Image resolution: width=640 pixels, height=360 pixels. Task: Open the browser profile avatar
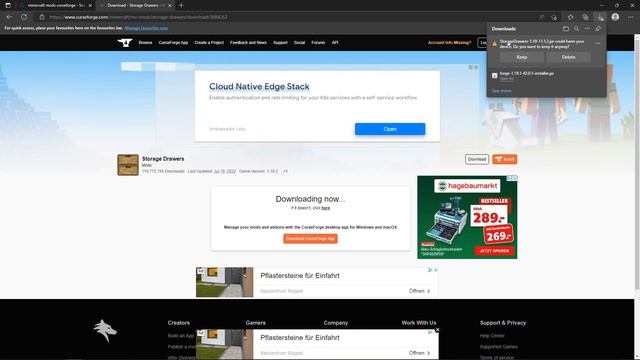(x=615, y=17)
